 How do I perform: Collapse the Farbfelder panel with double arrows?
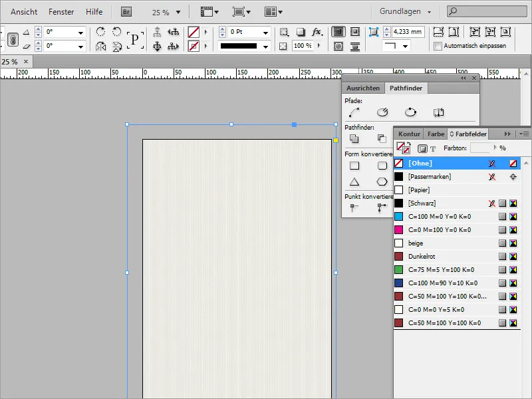tap(507, 134)
